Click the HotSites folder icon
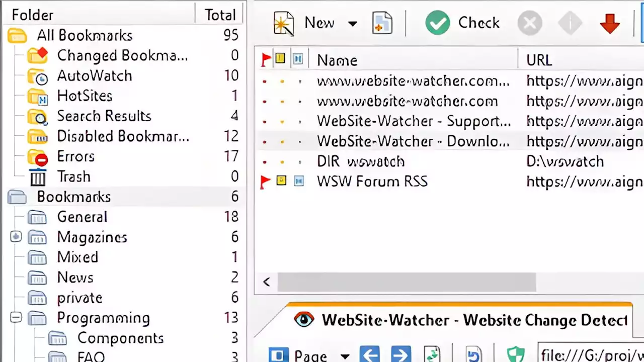Image resolution: width=644 pixels, height=362 pixels. tap(37, 97)
